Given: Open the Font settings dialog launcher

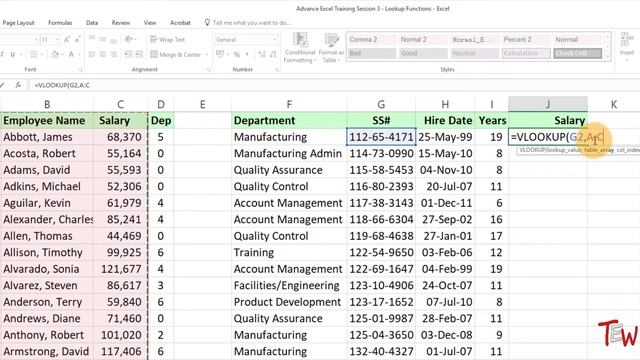Looking at the screenshot, I should click(80, 70).
